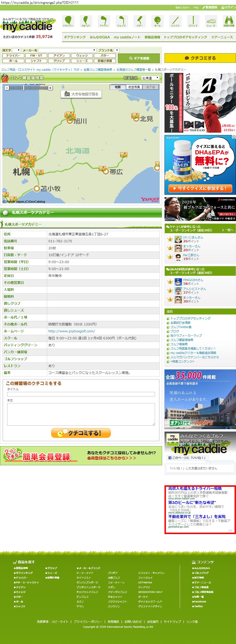Select the golf Ball icon

157,21
